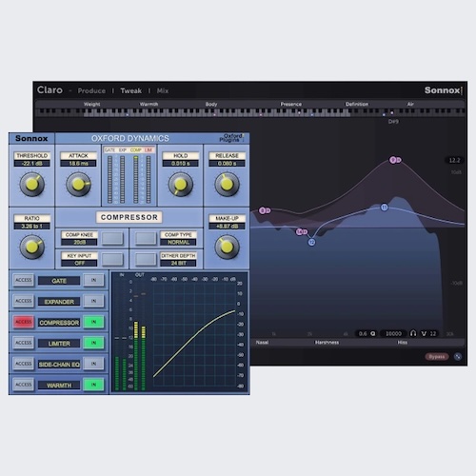Image resolution: width=476 pixels, height=476 pixels.
Task: Click the D dynamic marker beside node 10
Action: [x=305, y=232]
